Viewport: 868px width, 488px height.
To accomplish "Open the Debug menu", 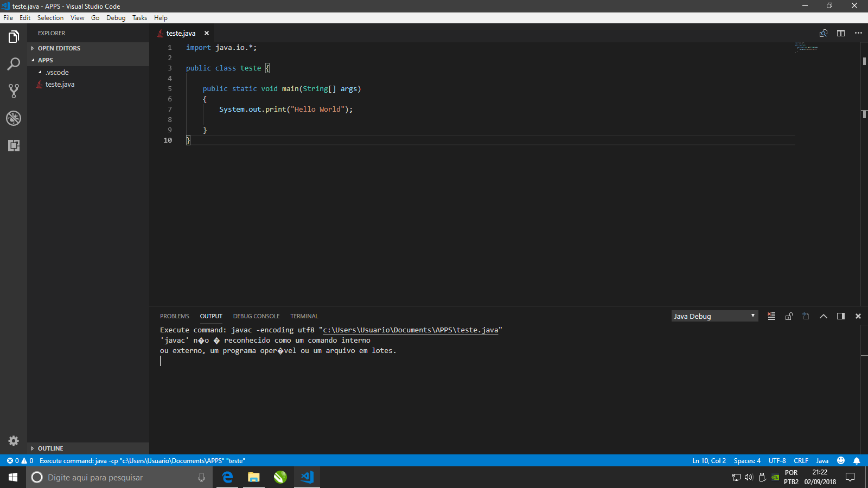I will coord(116,18).
